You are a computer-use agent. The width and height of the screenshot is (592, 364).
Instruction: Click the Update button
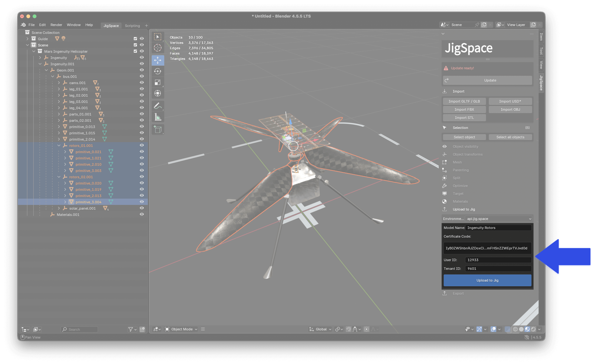coord(488,80)
